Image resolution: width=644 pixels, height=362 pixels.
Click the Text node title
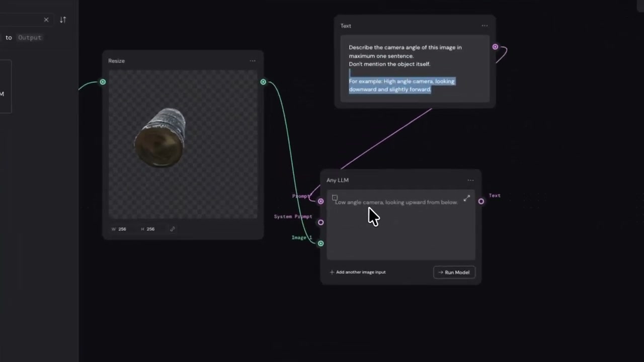346,26
